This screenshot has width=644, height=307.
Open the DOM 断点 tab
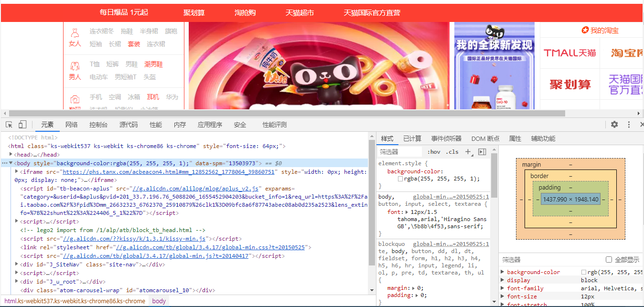click(485, 138)
